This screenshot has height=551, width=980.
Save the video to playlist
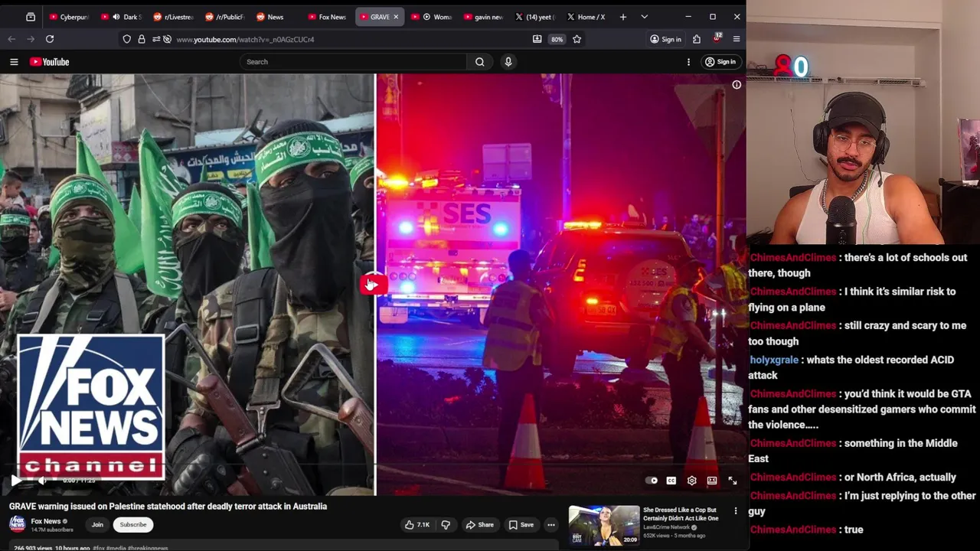(521, 525)
